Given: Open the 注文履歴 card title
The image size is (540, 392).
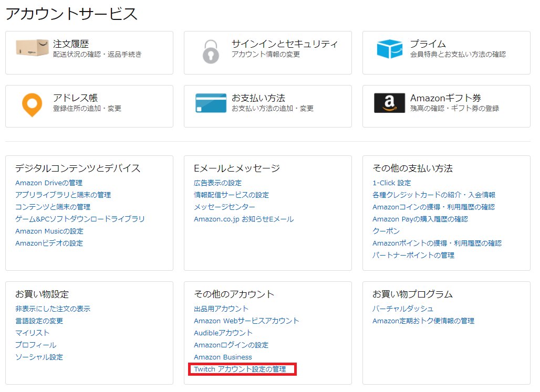Looking at the screenshot, I should coord(71,44).
